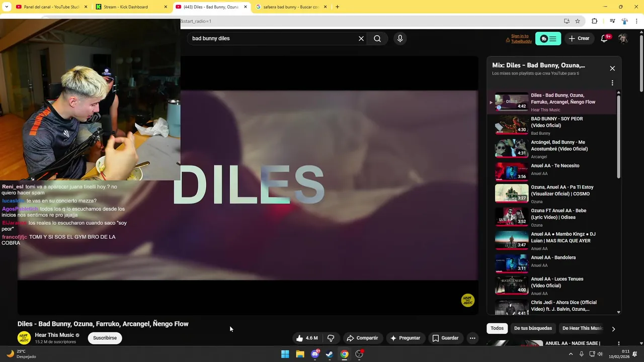The height and width of the screenshot is (362, 644).
Task: Open File Explorer from taskbar
Action: [300, 354]
